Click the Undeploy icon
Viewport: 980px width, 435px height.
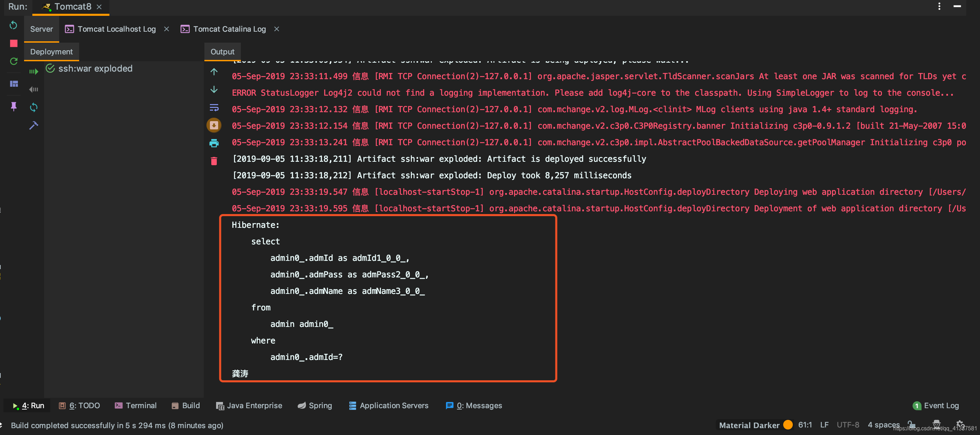tap(34, 89)
